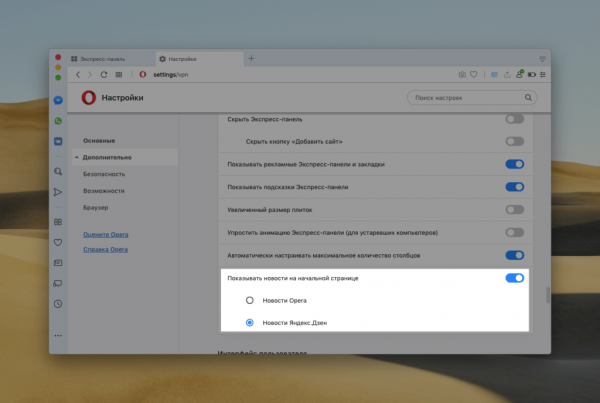Reload the settings page
600x403 pixels.
104,75
